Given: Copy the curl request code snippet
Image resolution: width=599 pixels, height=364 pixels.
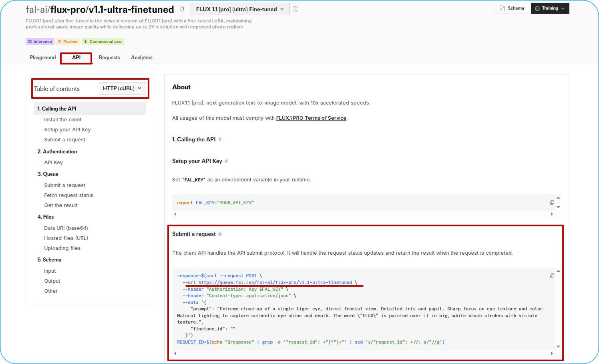Looking at the screenshot, I should point(552,276).
